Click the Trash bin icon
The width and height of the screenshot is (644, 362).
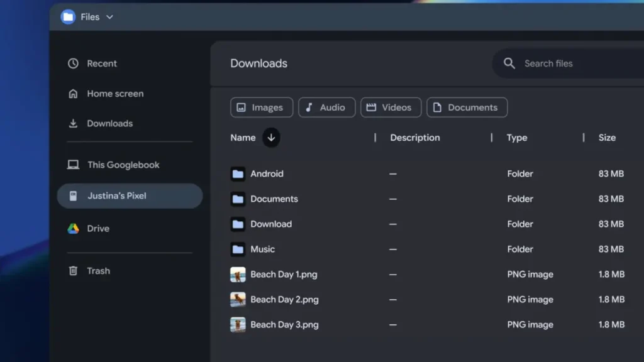(x=73, y=271)
